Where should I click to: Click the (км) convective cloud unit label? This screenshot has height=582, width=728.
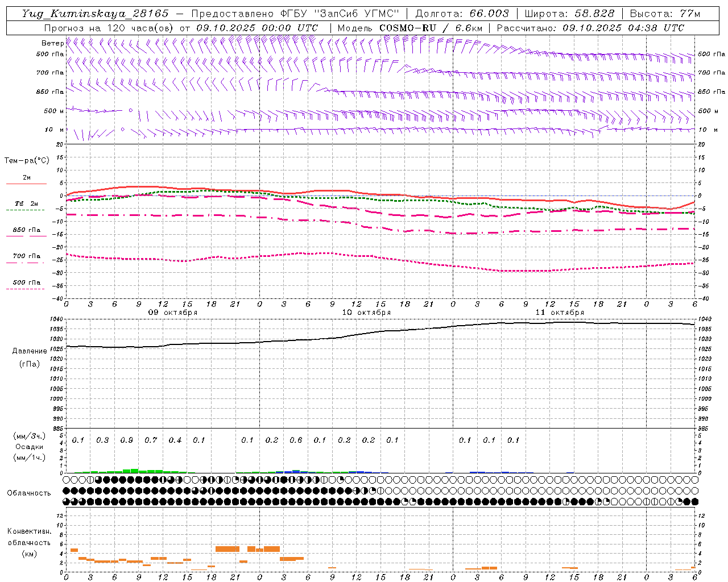pos(29,554)
